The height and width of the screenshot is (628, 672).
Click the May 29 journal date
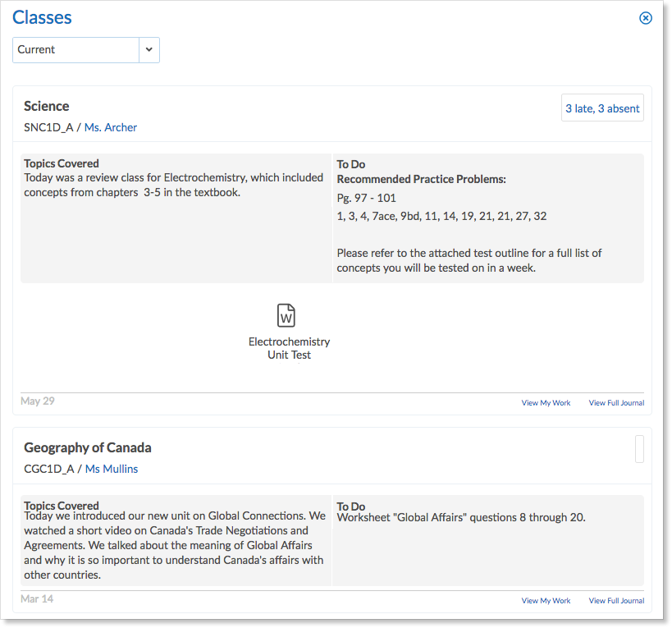pos(38,401)
